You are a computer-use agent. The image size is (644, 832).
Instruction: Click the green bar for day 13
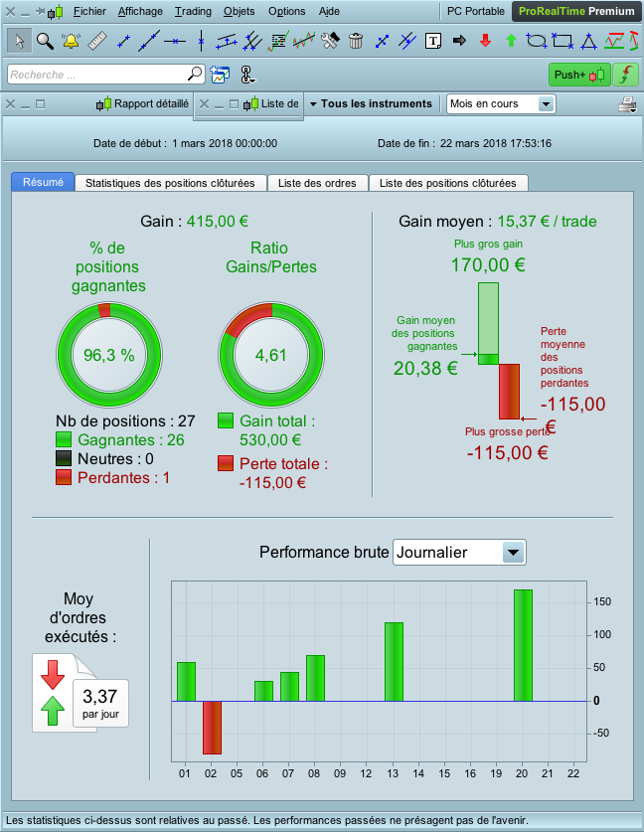[x=394, y=662]
